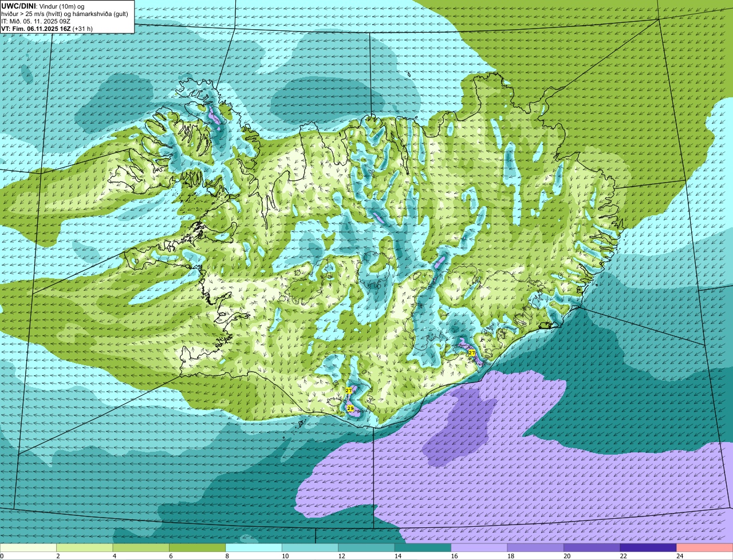Click the scale tick label 4

(x=115, y=556)
